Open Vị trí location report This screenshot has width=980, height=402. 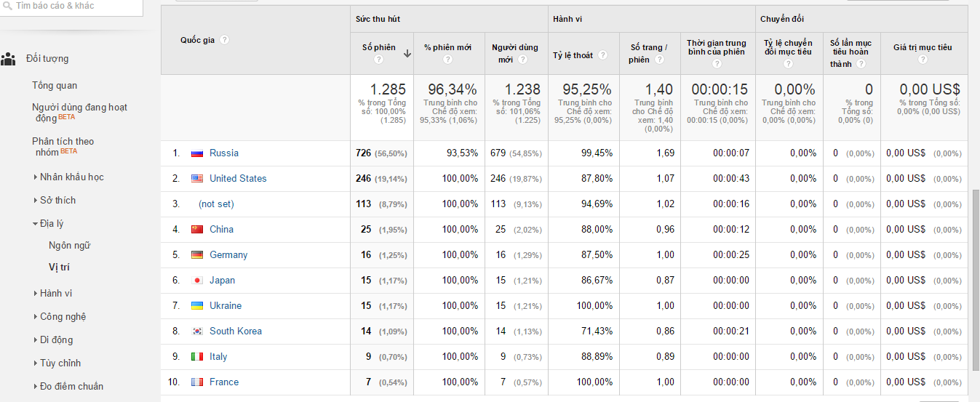coord(59,267)
